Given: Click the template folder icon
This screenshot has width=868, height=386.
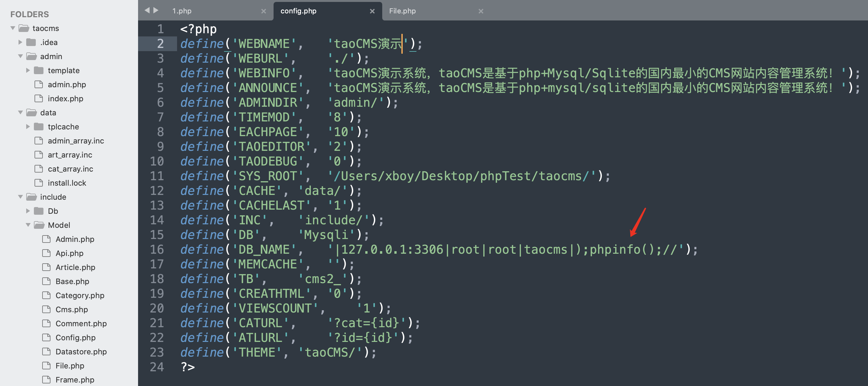Looking at the screenshot, I should [x=39, y=70].
